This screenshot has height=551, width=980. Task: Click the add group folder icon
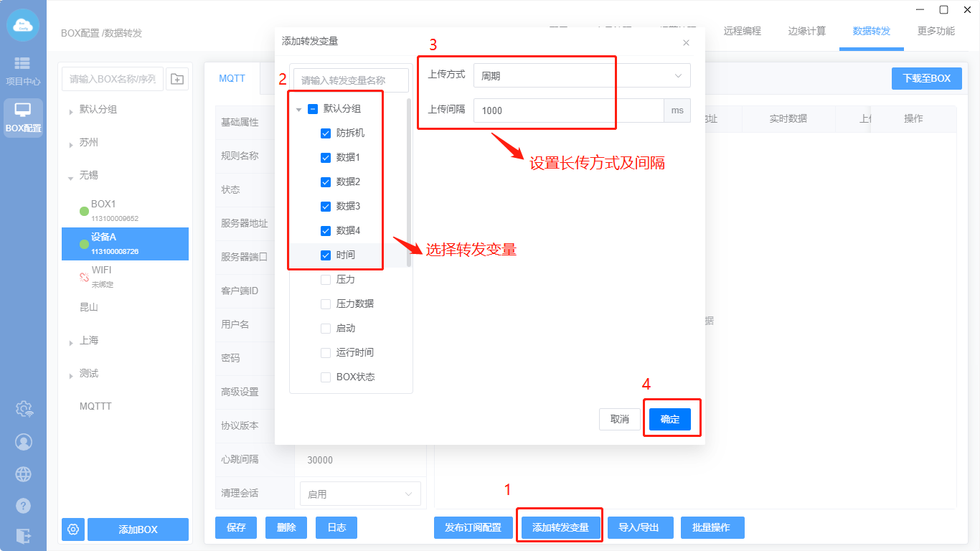(x=177, y=79)
